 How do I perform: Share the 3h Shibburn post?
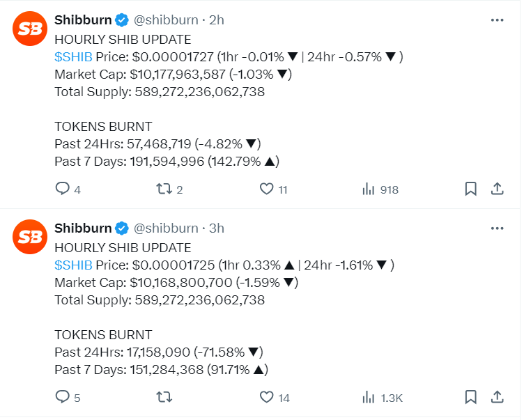(498, 397)
